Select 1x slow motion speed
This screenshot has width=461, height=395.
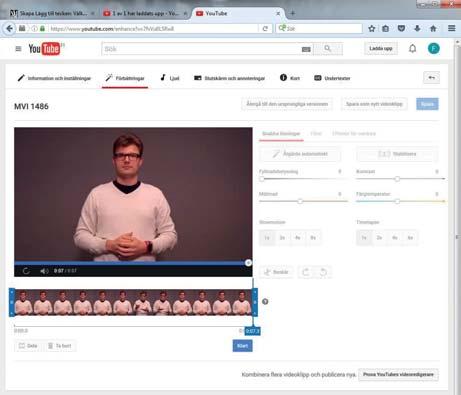coord(267,238)
